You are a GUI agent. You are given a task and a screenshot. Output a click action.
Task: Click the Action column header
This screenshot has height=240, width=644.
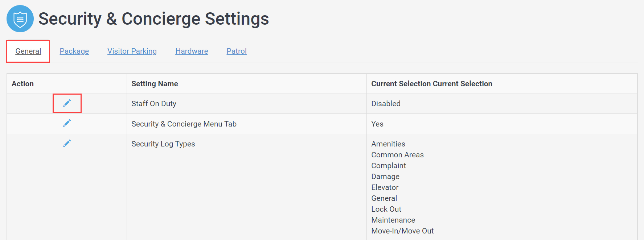tap(22, 84)
